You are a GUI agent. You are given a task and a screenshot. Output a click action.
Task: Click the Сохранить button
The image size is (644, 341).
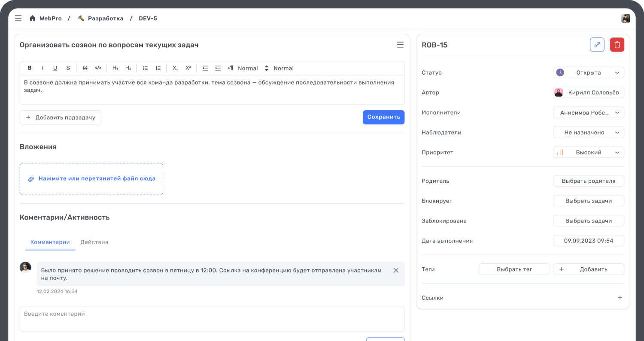tap(383, 117)
